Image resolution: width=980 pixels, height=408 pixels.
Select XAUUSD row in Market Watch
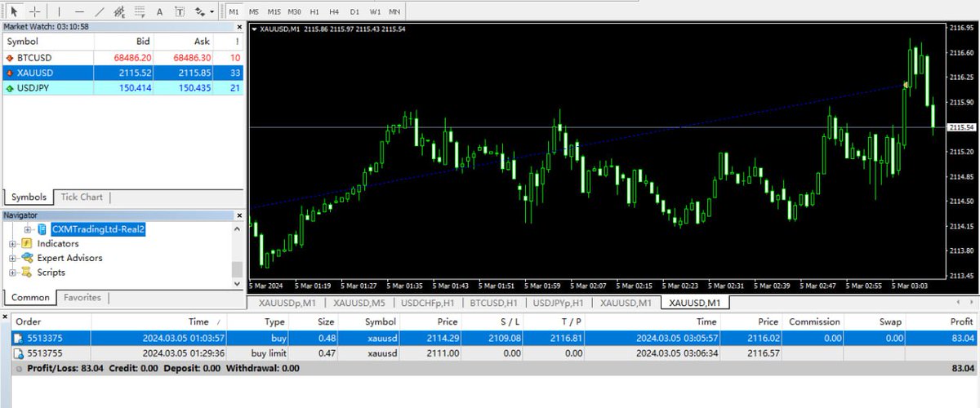(x=123, y=73)
